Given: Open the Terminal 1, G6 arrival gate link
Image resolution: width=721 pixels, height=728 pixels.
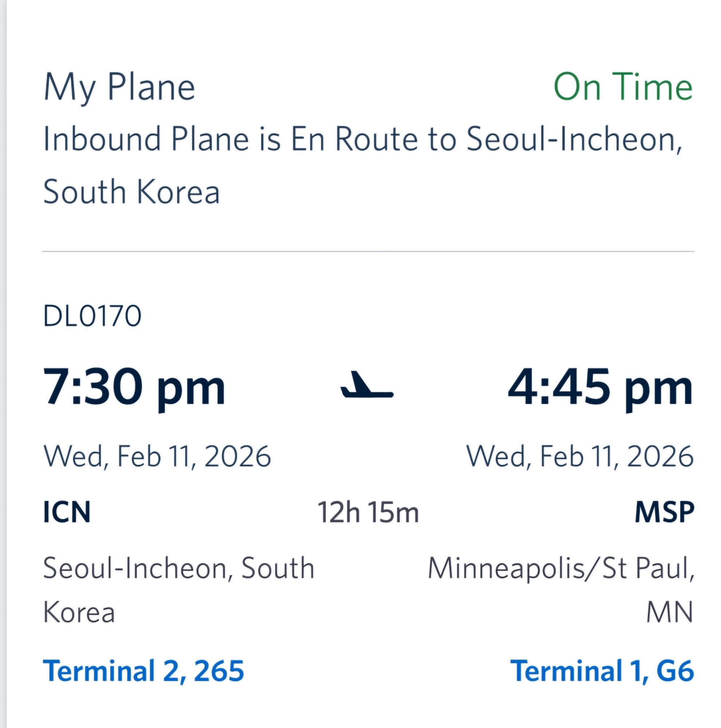Looking at the screenshot, I should 602,671.
